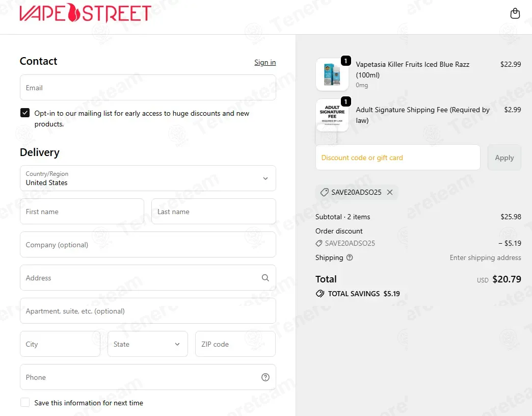Click the − $5.19 discount amount

click(x=510, y=243)
